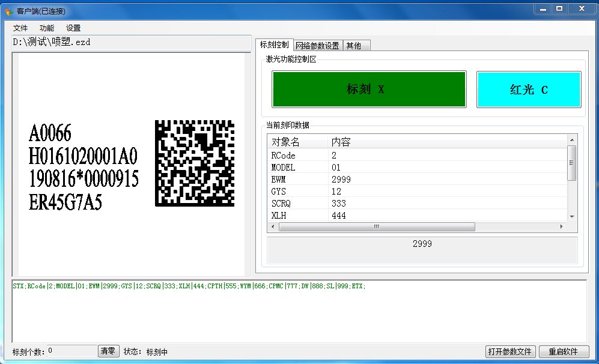Select the SCRQ row name
This screenshot has width=599, height=364.
281,204
